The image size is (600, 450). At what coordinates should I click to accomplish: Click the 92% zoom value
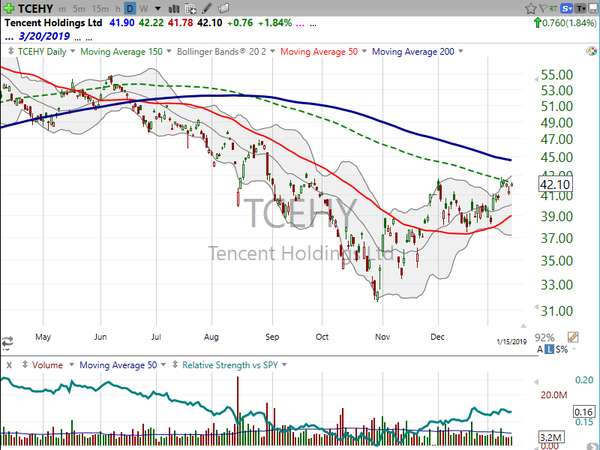545,338
